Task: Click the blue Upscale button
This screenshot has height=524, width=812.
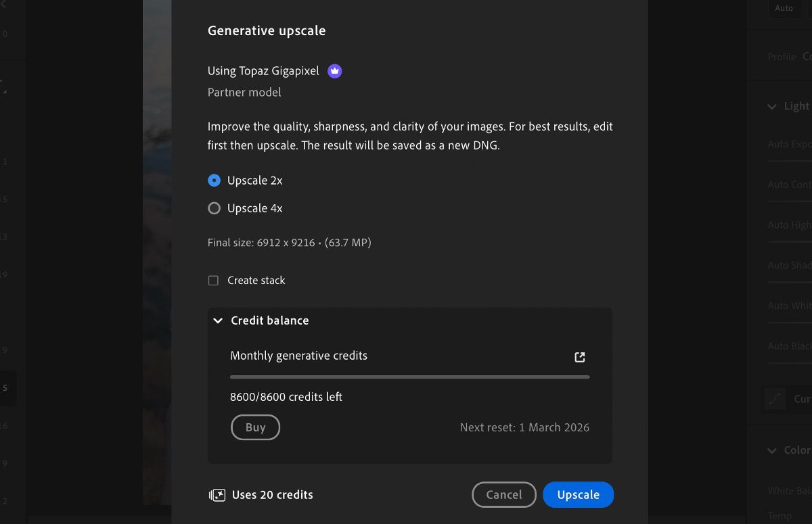Action: pos(578,495)
